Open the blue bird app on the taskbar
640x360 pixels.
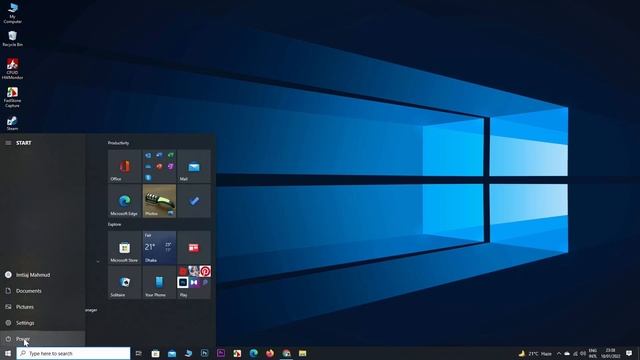pyautogui.click(x=188, y=353)
